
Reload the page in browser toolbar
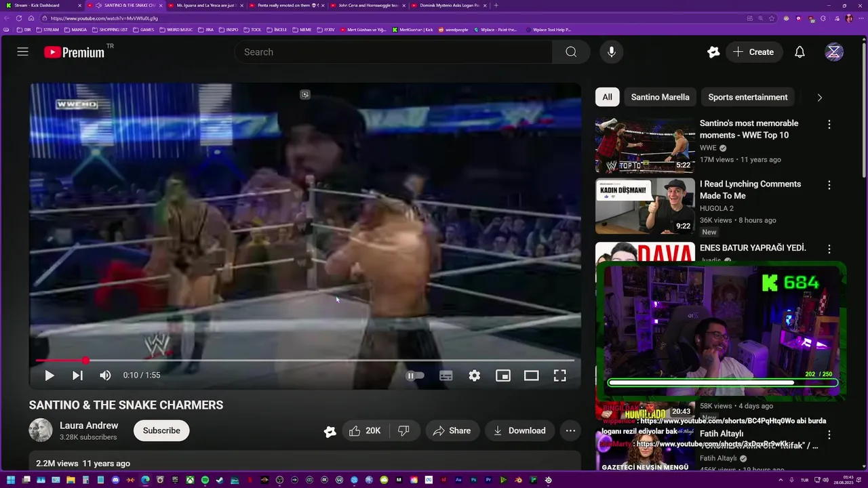pyautogui.click(x=19, y=18)
